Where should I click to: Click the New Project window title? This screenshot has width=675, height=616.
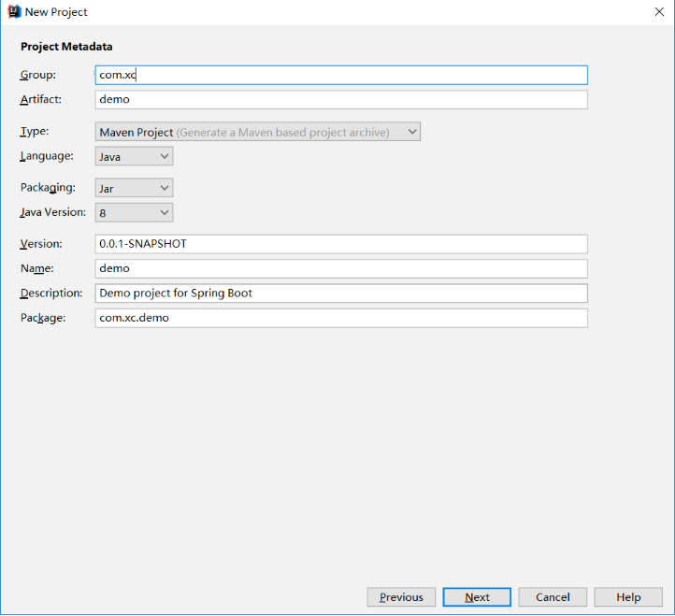[x=56, y=12]
